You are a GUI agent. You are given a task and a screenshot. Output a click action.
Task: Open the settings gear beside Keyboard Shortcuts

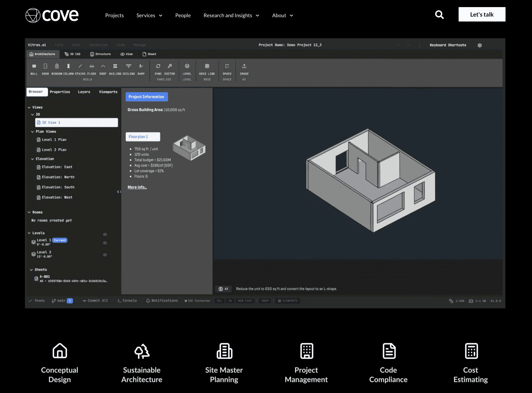tap(480, 45)
